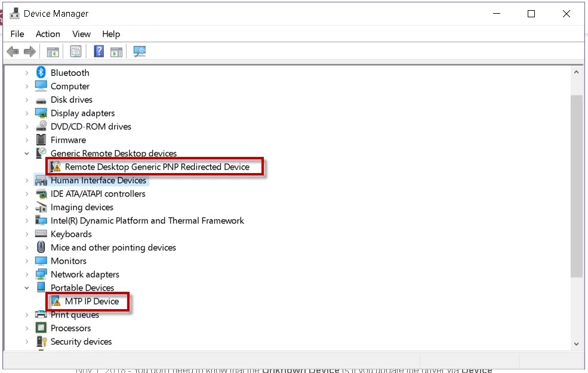Click the Firmware chip icon

(41, 140)
